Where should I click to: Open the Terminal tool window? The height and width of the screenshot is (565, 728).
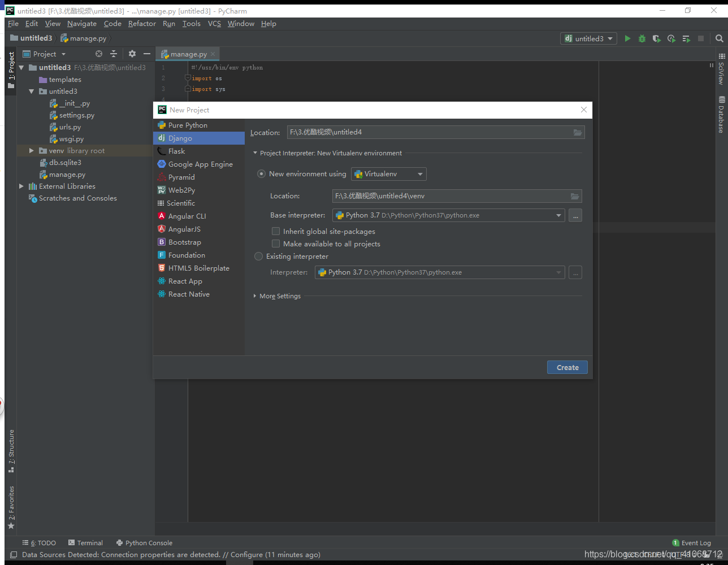click(x=85, y=543)
